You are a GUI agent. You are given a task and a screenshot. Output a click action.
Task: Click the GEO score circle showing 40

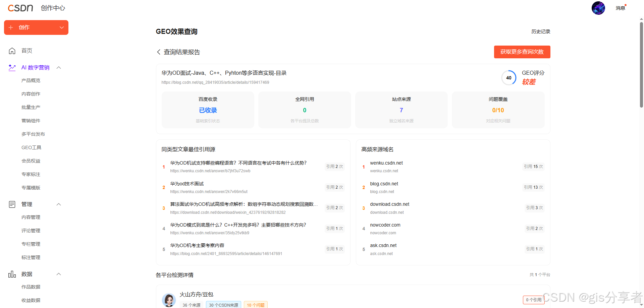[x=509, y=78]
